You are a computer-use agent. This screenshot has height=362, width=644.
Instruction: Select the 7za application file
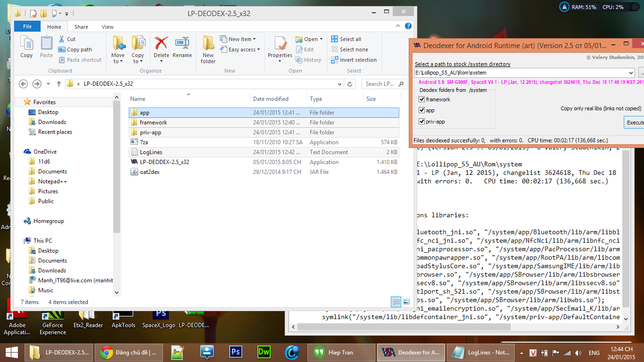click(x=264, y=142)
